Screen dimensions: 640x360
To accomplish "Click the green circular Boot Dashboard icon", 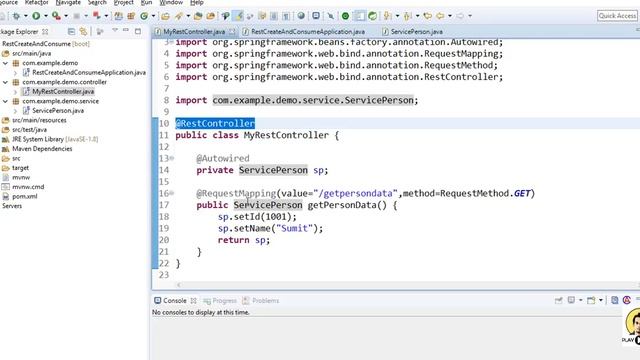I will click(x=345, y=16).
